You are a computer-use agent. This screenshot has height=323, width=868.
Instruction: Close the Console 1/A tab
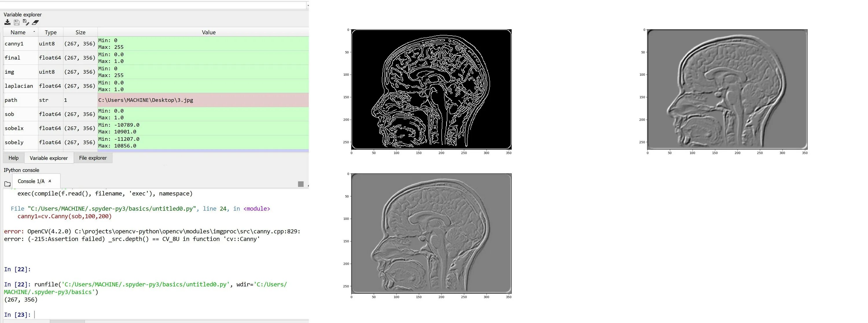50,181
